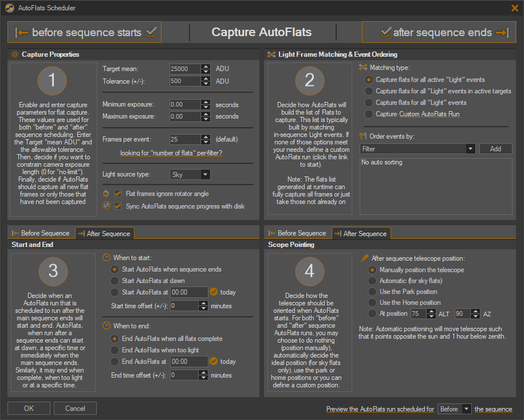This screenshot has width=524, height=420.
Task: Click the step 2 circle badge
Action: tap(309, 81)
